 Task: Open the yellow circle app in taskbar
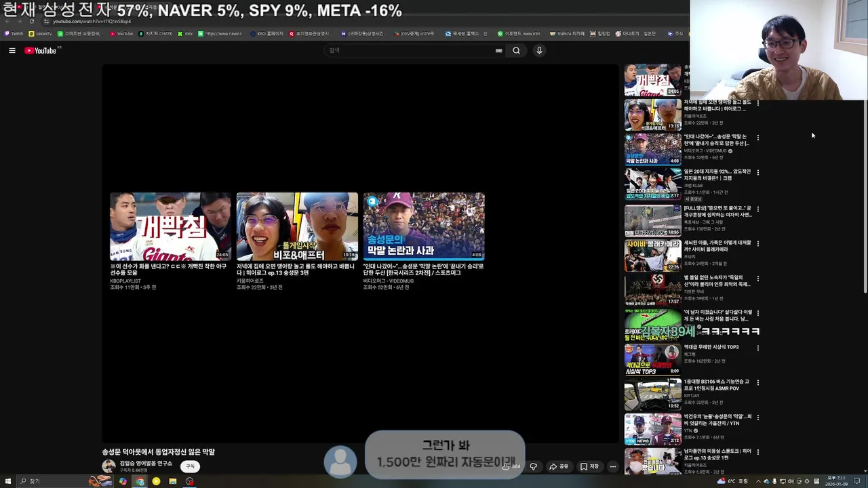(156, 481)
